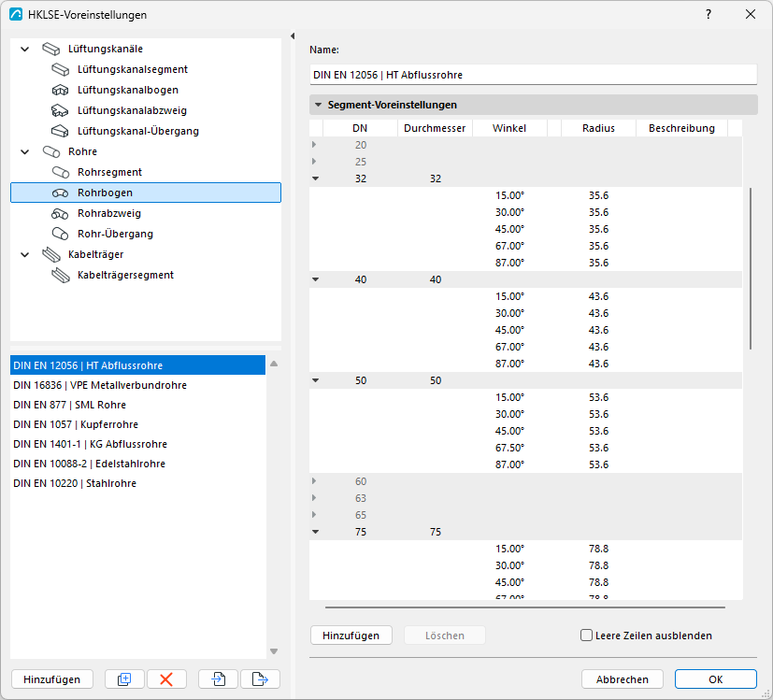Click the segment table vertical scrollbar
Image resolution: width=773 pixels, height=700 pixels.
tap(751, 268)
